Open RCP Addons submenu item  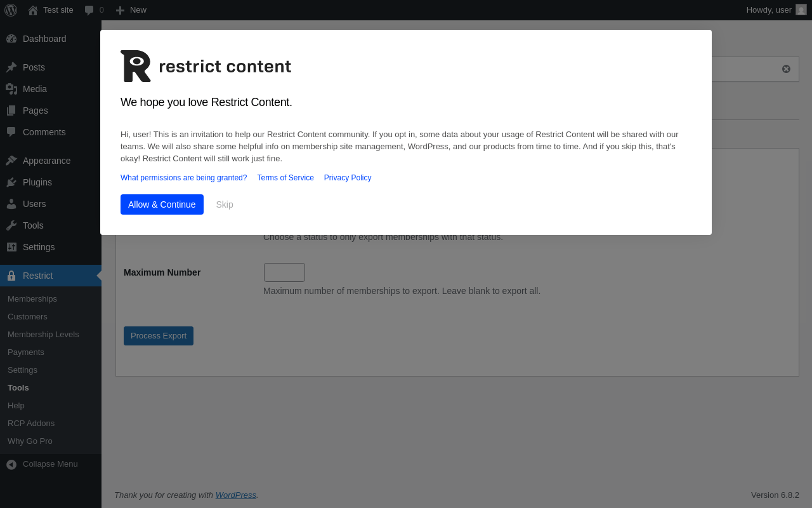coord(31,423)
